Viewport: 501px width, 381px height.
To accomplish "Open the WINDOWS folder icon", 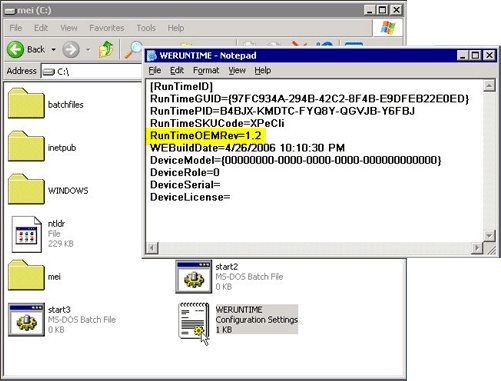I will click(x=26, y=189).
